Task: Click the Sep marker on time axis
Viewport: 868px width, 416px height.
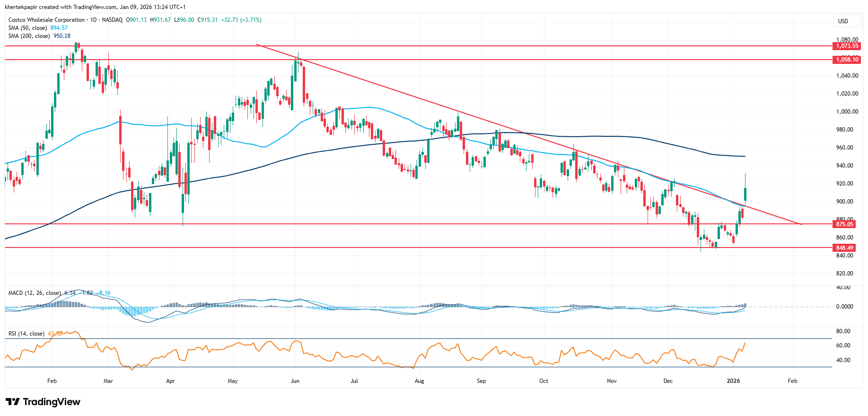Action: pyautogui.click(x=481, y=381)
